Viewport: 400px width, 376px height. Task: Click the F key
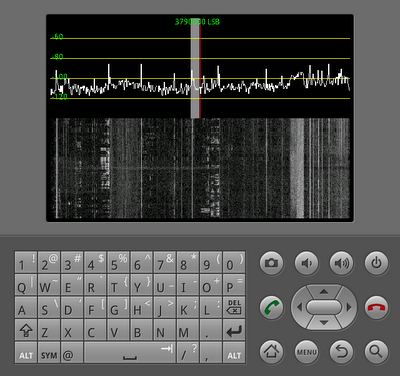(x=95, y=307)
